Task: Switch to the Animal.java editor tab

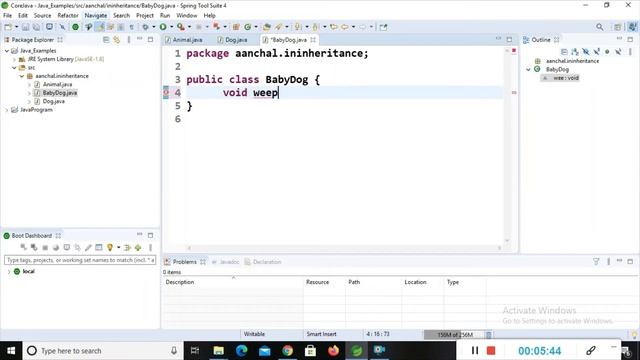Action: coord(184,40)
